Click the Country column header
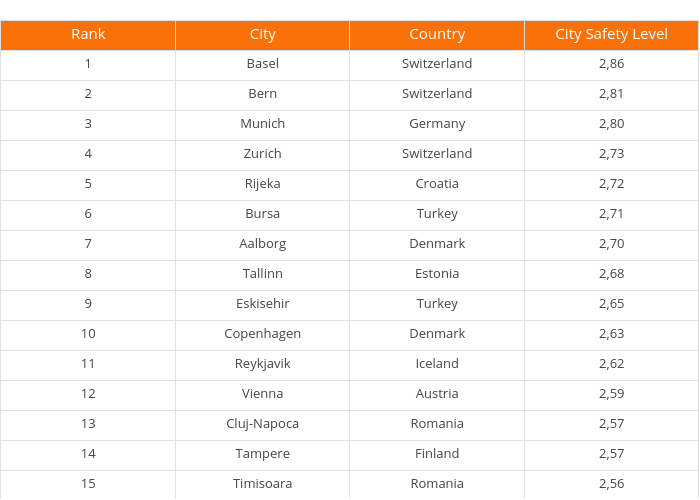 tap(437, 34)
